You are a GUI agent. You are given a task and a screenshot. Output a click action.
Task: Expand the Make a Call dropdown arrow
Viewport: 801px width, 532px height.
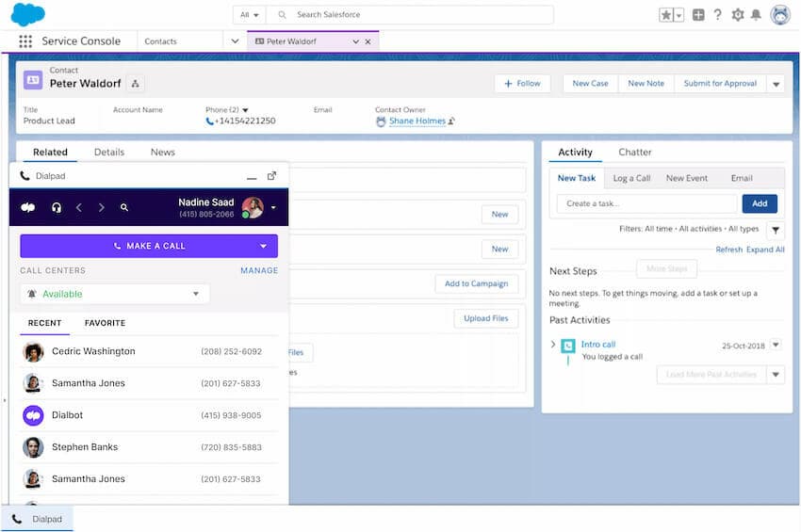click(263, 246)
